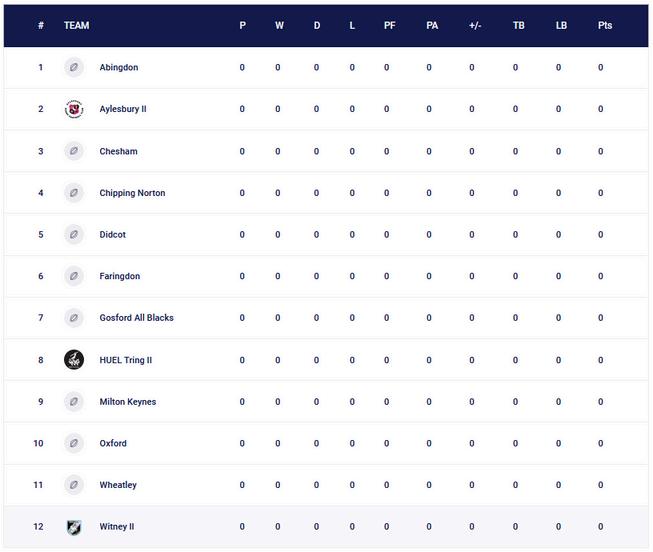
Task: Click the Pts column header
Action: (604, 26)
